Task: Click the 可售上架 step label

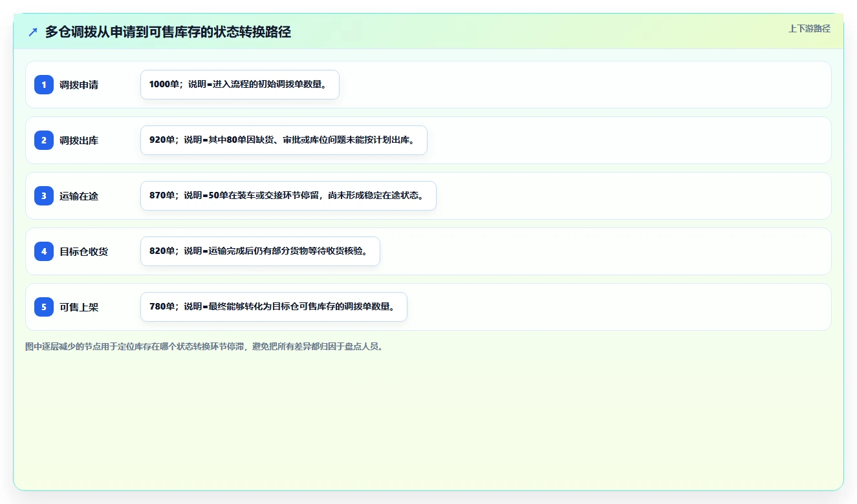Action: (79, 307)
